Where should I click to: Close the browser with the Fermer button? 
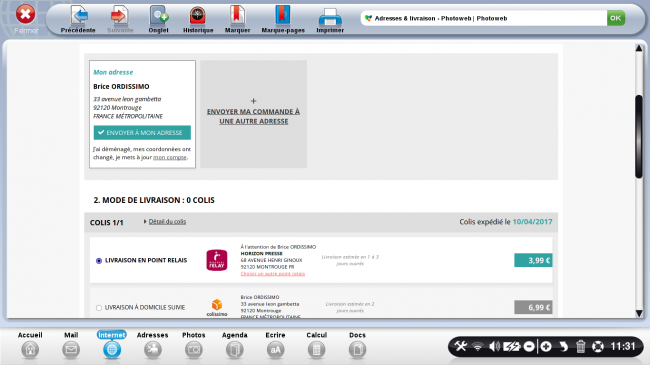click(26, 18)
